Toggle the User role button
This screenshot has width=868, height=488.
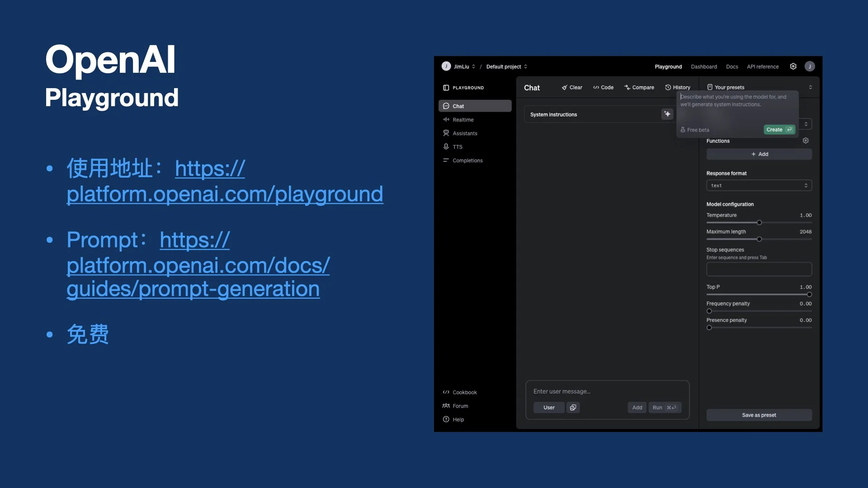(549, 408)
